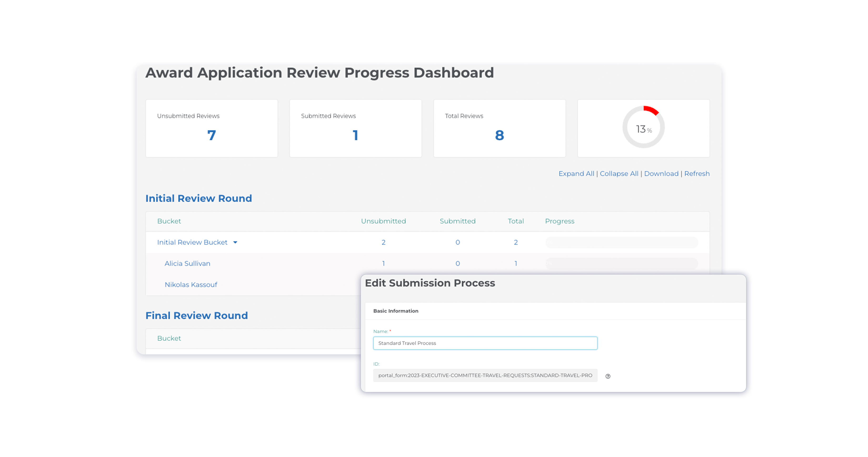The height and width of the screenshot is (457, 868).
Task: Sort the table by Bucket column
Action: [169, 221]
